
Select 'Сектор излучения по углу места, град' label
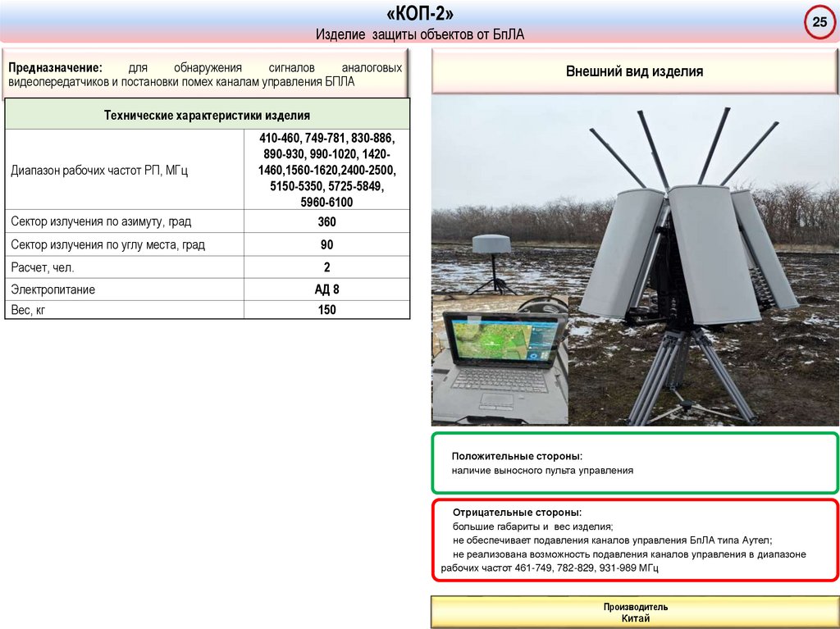(x=107, y=245)
